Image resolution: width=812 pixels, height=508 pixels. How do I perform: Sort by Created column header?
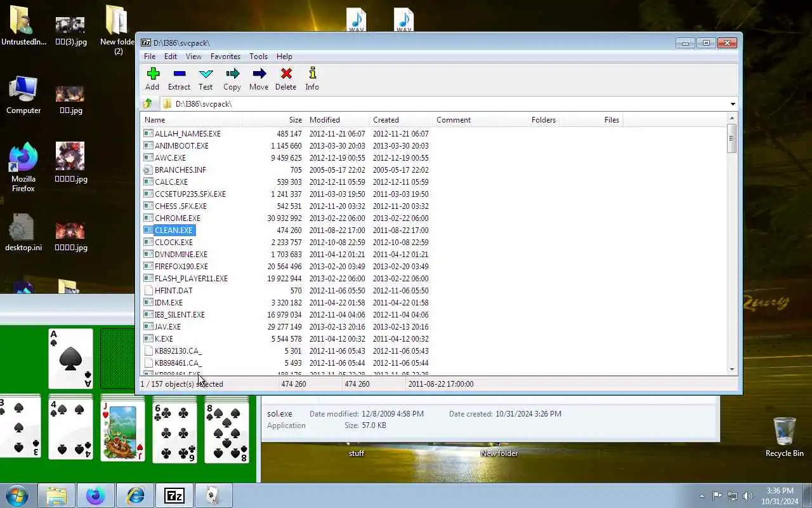400,120
